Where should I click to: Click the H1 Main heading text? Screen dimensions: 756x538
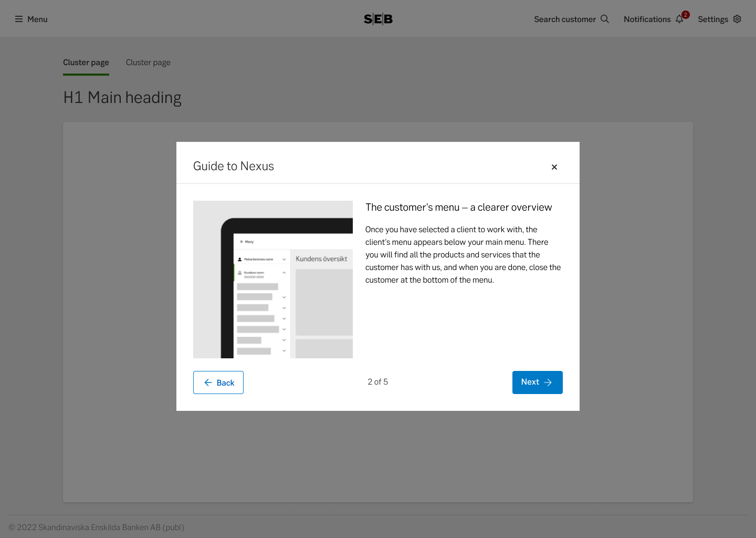point(122,98)
